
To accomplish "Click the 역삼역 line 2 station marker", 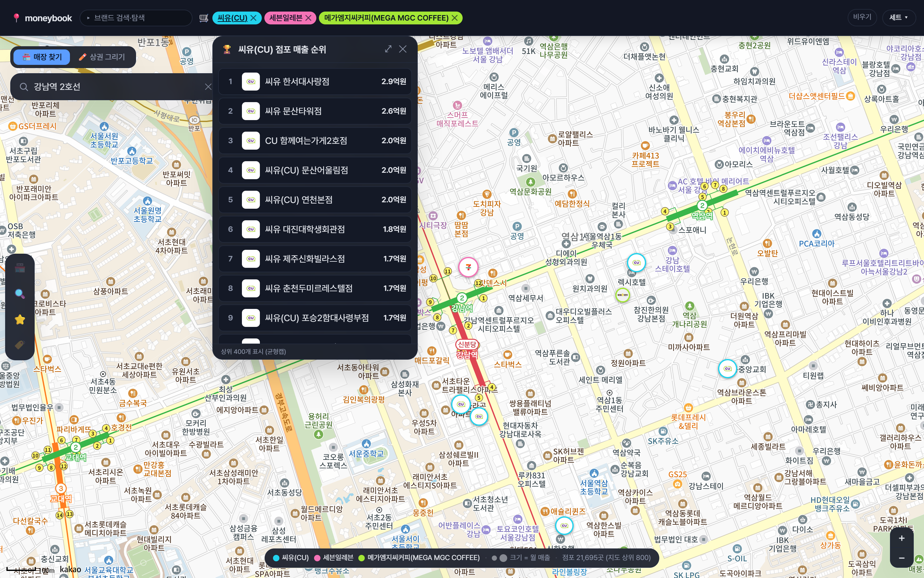I will [702, 205].
